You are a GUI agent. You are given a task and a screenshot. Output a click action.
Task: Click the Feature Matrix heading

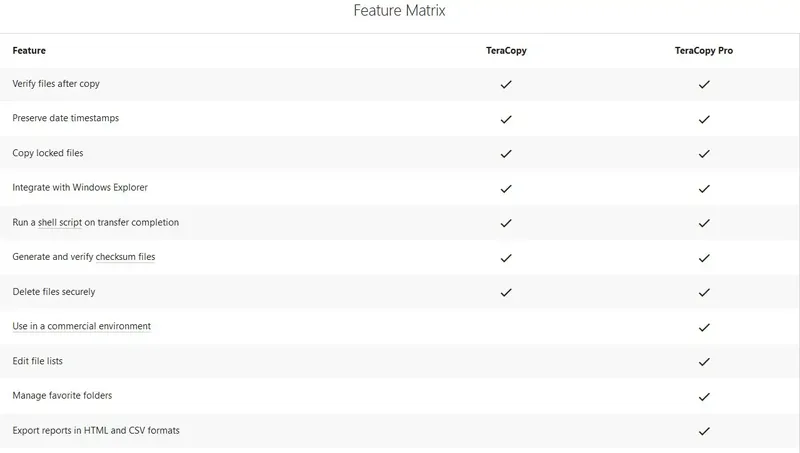tap(400, 12)
